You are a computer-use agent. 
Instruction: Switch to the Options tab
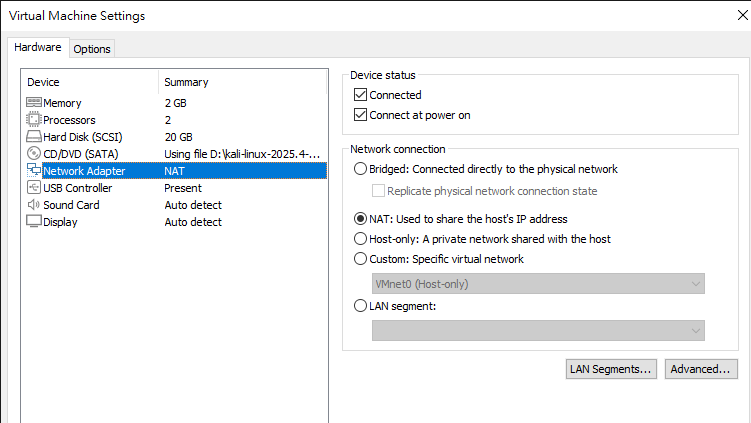92,49
